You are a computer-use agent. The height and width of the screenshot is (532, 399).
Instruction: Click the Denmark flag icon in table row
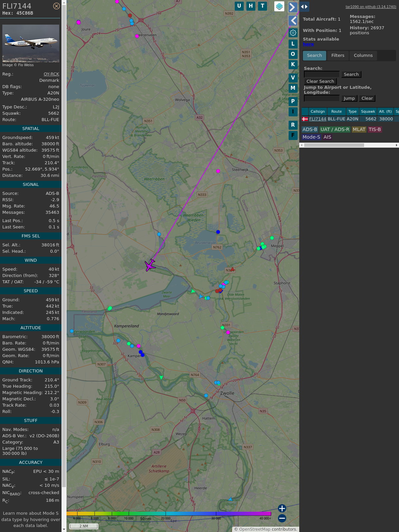click(305, 119)
